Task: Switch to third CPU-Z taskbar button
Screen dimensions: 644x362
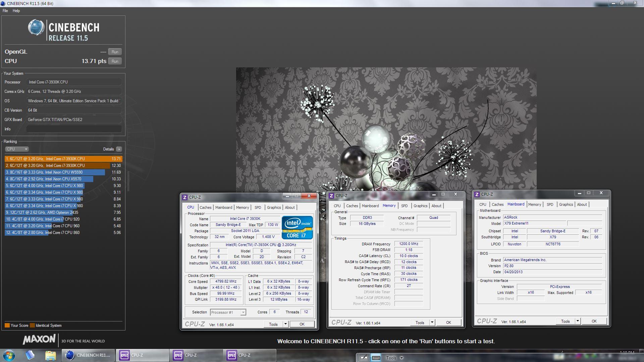Action: tap(250, 355)
